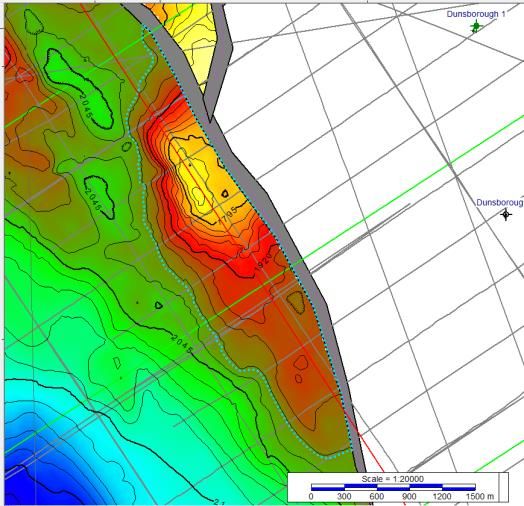Select the 600 tick label on scale bar
The height and width of the screenshot is (506, 524).
point(376,496)
